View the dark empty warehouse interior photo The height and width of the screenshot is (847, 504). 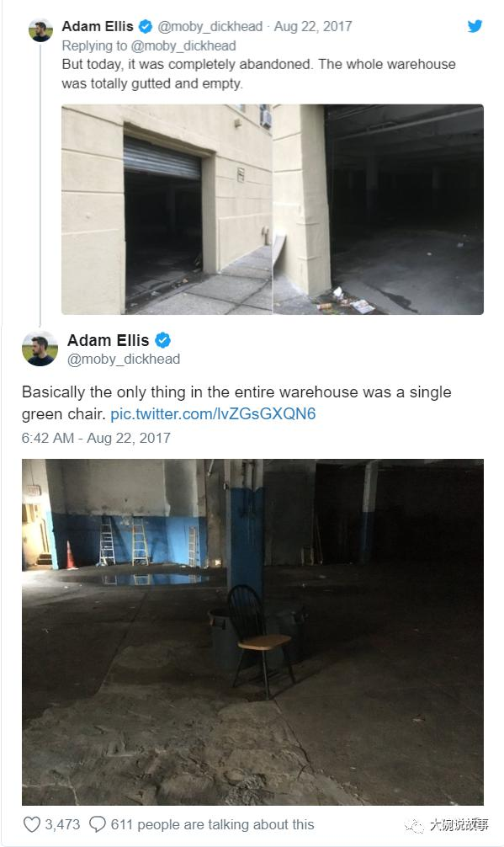379,210
